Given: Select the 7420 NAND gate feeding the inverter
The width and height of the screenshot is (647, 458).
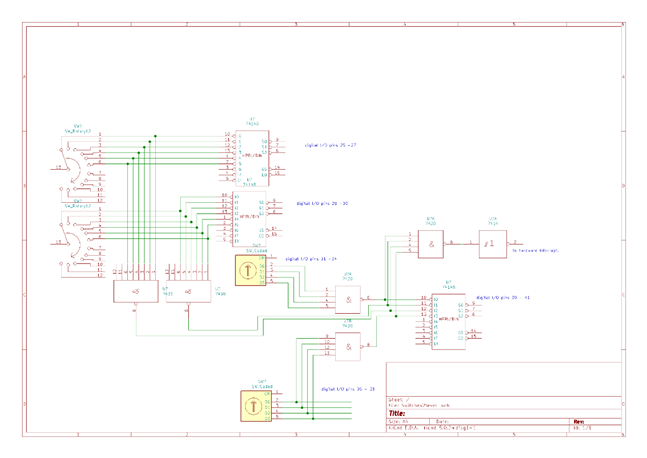Looking at the screenshot, I should (x=431, y=244).
